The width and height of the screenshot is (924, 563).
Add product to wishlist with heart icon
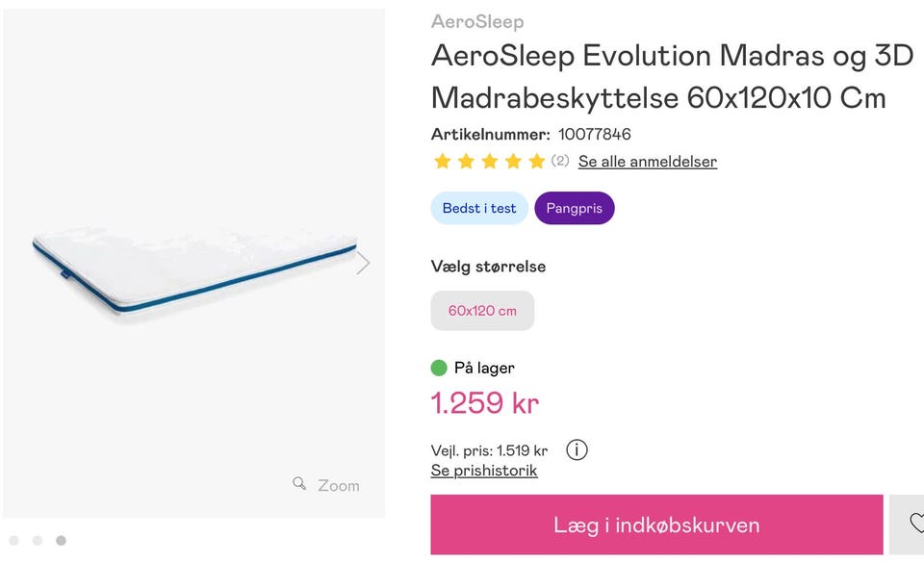[x=915, y=523]
